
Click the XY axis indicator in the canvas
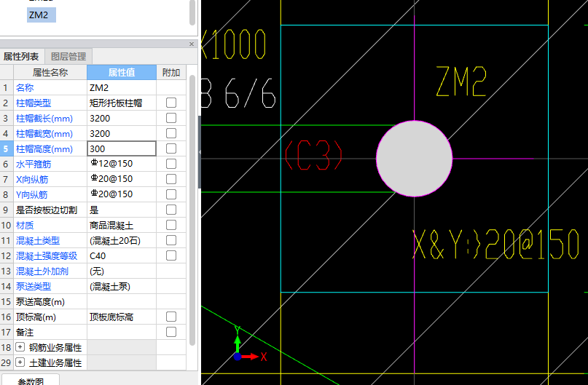click(x=249, y=344)
